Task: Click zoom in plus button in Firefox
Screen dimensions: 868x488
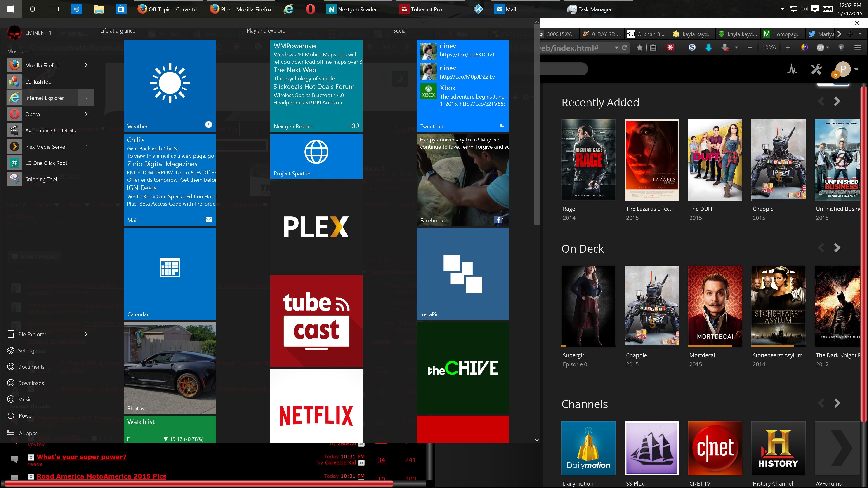Action: coord(788,47)
